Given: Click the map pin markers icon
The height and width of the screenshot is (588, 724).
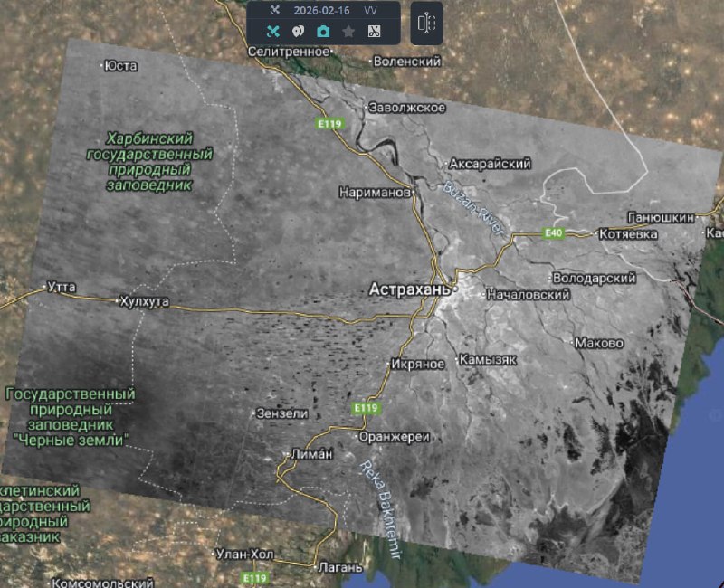Looking at the screenshot, I should click(299, 32).
